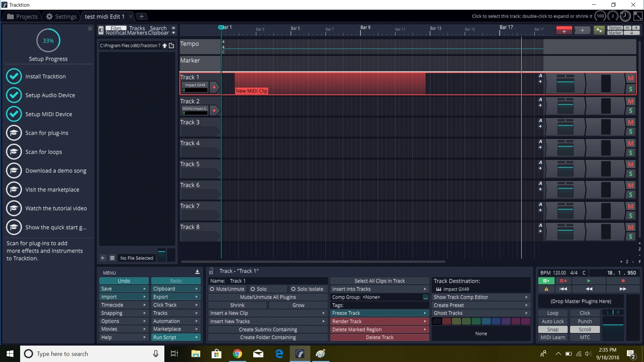Click the Delete Track button
Viewport: 644px width, 362px height.
click(379, 338)
